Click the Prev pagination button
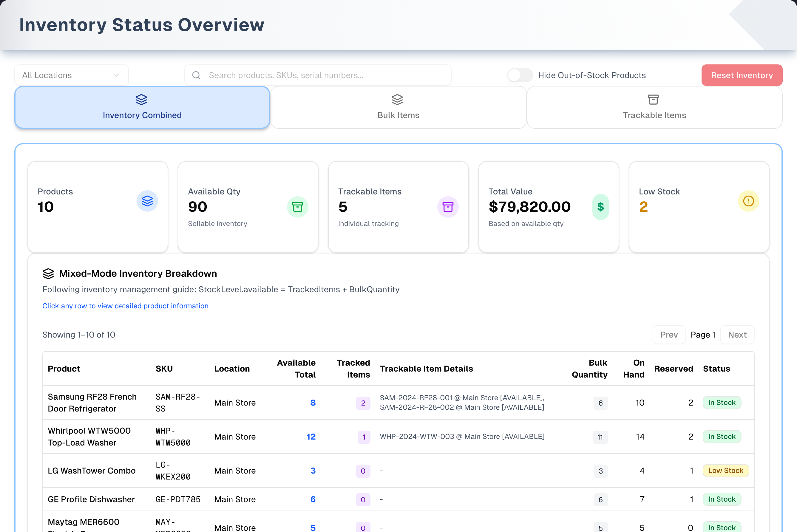Image resolution: width=797 pixels, height=532 pixels. pyautogui.click(x=669, y=335)
